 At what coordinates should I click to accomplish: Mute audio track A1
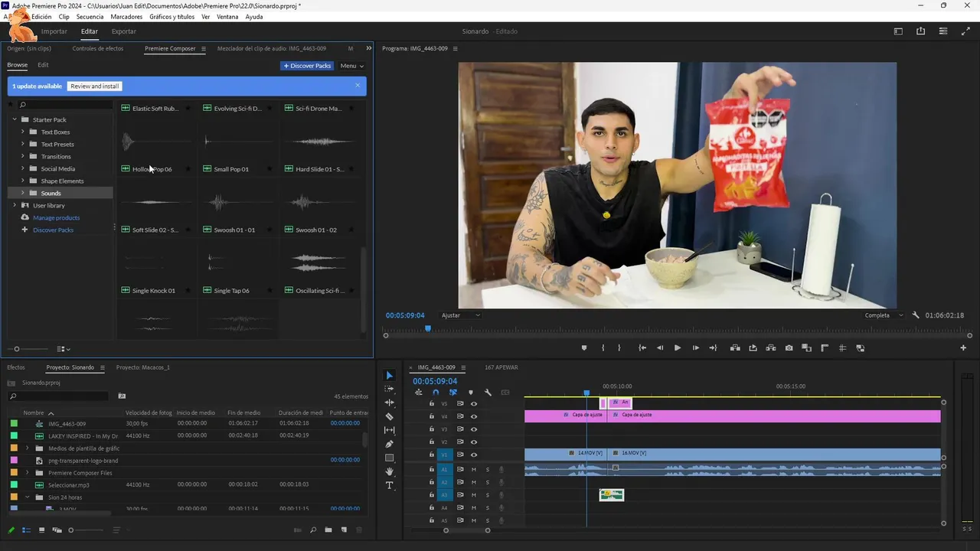click(x=474, y=470)
